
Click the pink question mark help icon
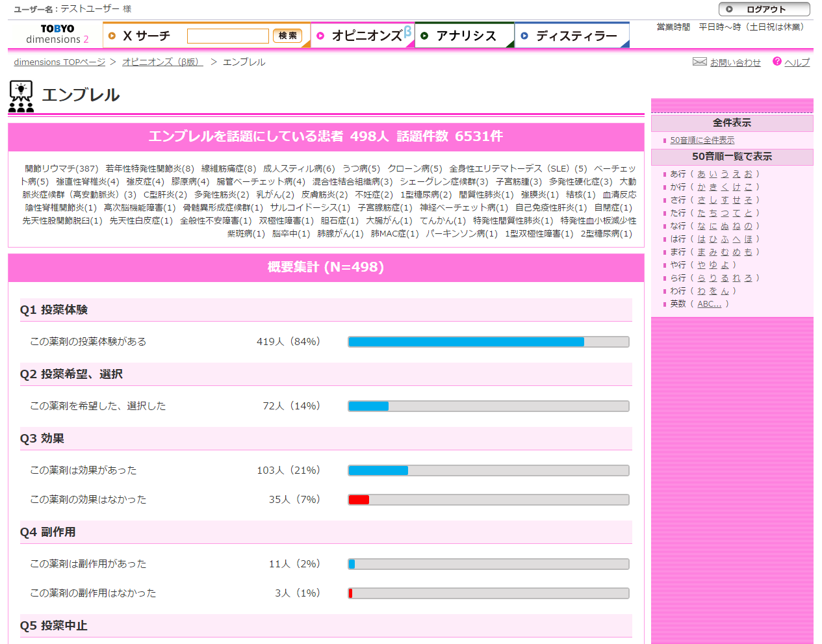pyautogui.click(x=777, y=61)
